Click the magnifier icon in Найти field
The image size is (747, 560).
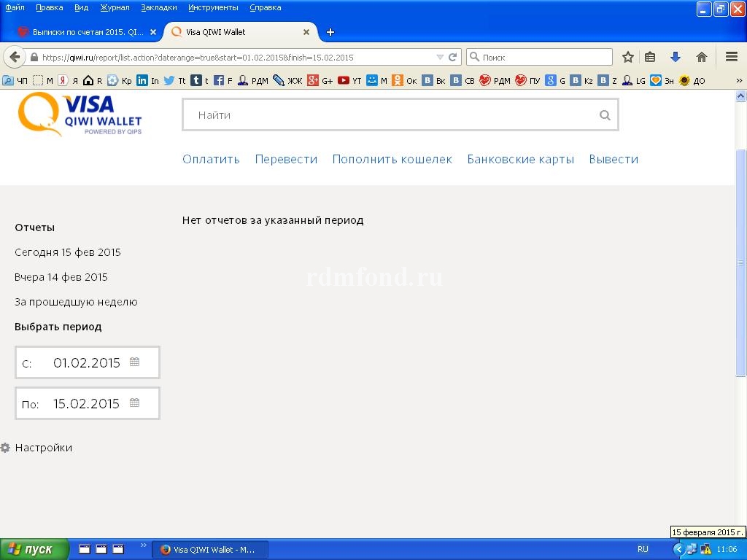tap(605, 114)
